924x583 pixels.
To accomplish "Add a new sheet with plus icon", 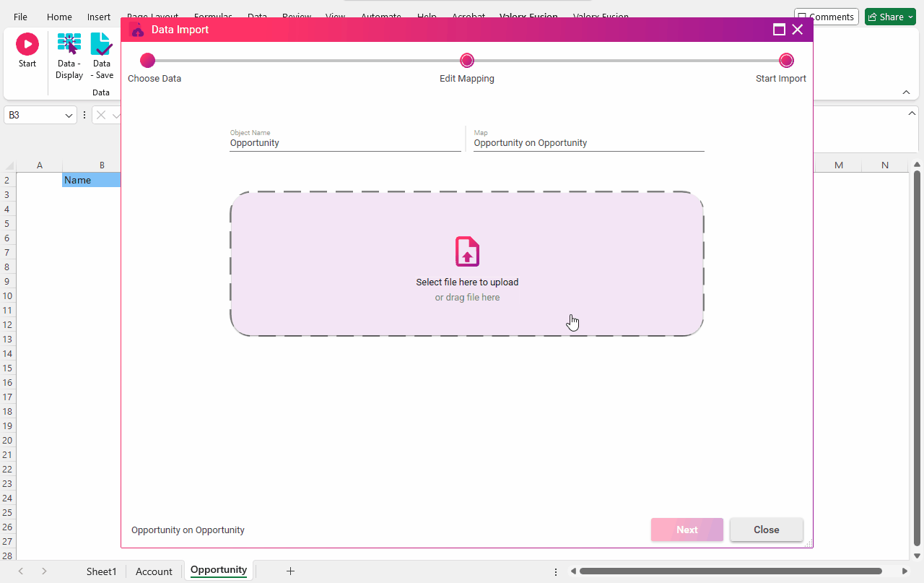I will (x=290, y=571).
